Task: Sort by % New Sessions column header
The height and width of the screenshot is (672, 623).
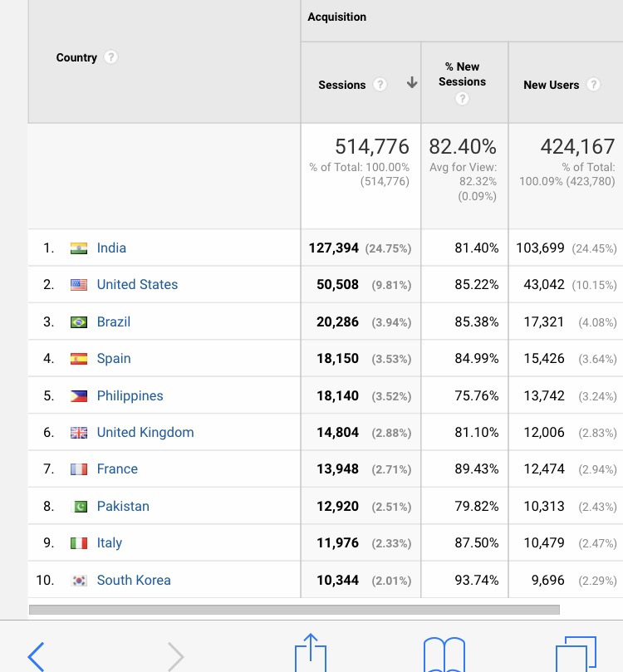Action: point(463,74)
